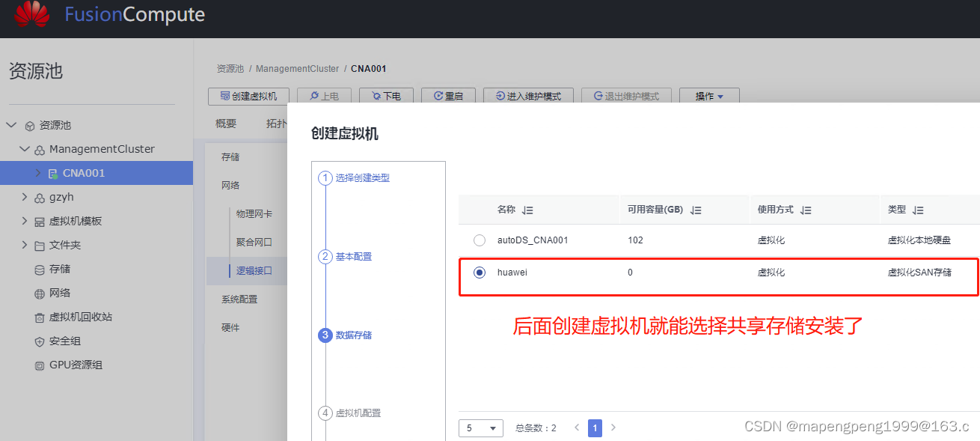Viewport: 980px width, 441px height.
Task: Click the shield icon beside 安全组
Action: tap(40, 341)
